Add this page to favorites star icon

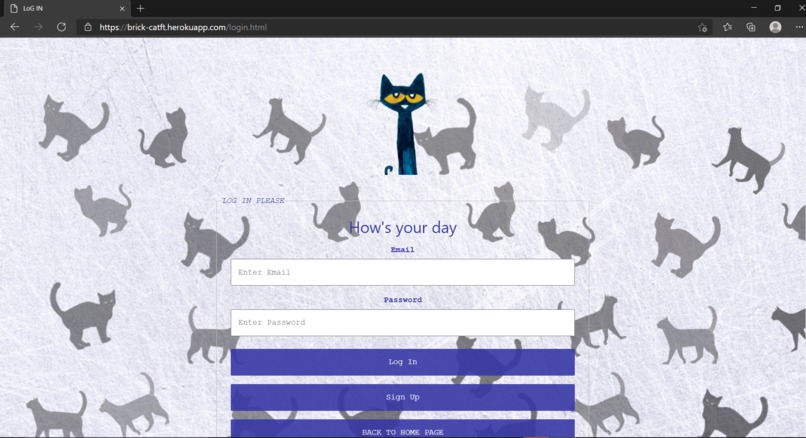click(x=703, y=27)
